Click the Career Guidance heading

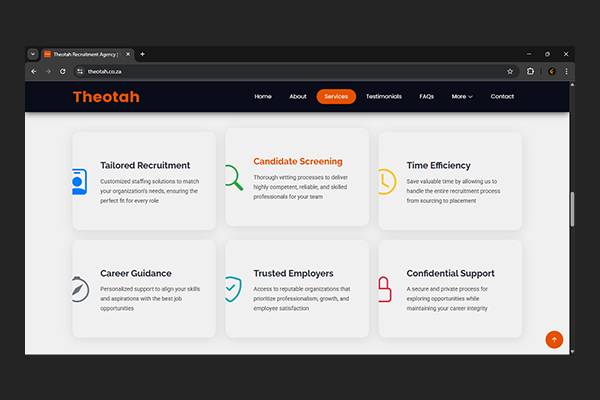tap(136, 273)
